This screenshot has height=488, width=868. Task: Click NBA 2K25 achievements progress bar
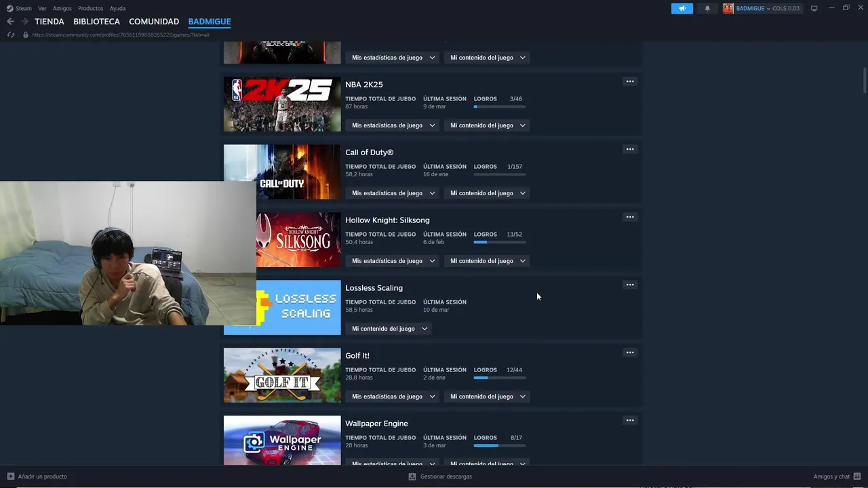(500, 106)
